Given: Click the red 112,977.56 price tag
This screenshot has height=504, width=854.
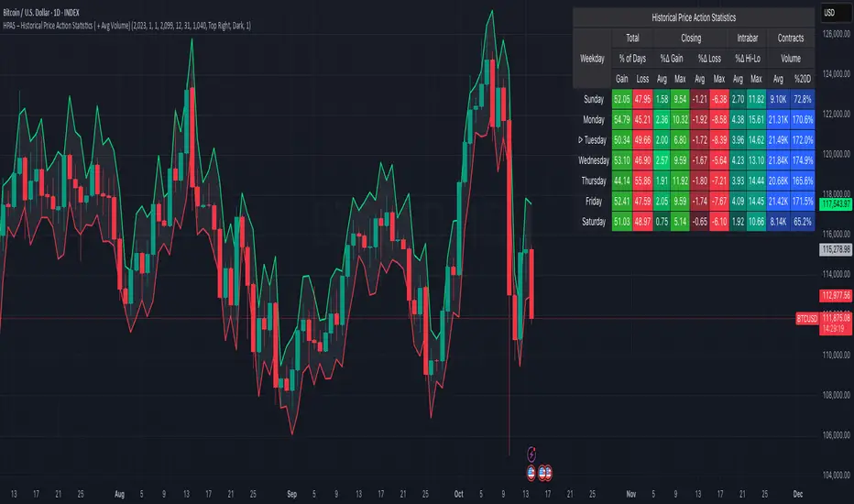Looking at the screenshot, I should 836,295.
